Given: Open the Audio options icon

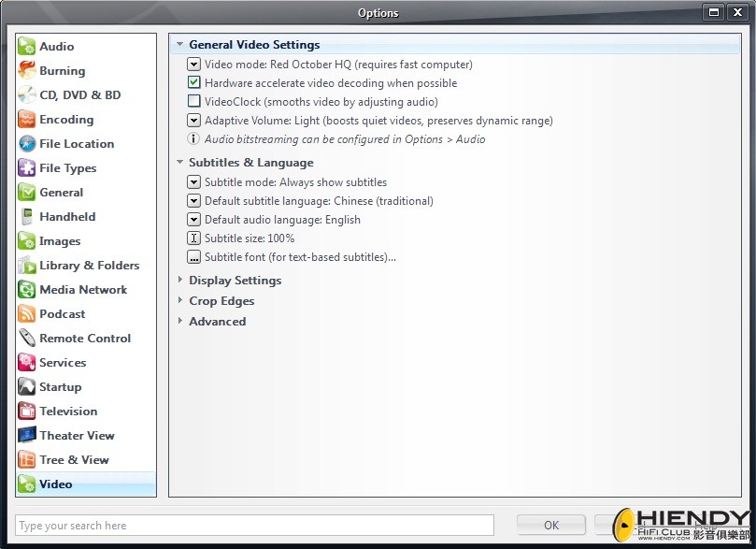Looking at the screenshot, I should [x=26, y=47].
